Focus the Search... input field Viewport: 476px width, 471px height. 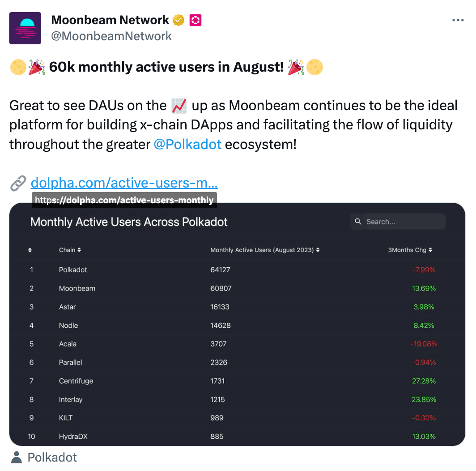point(398,222)
